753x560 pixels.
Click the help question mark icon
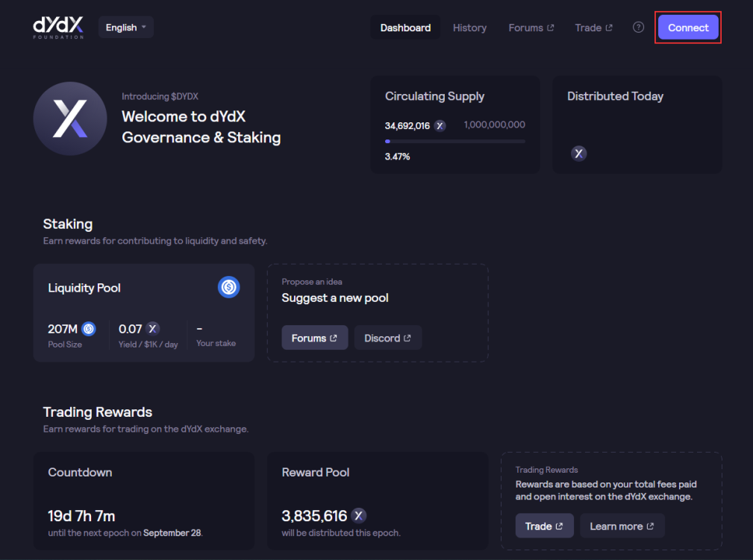[x=638, y=28]
